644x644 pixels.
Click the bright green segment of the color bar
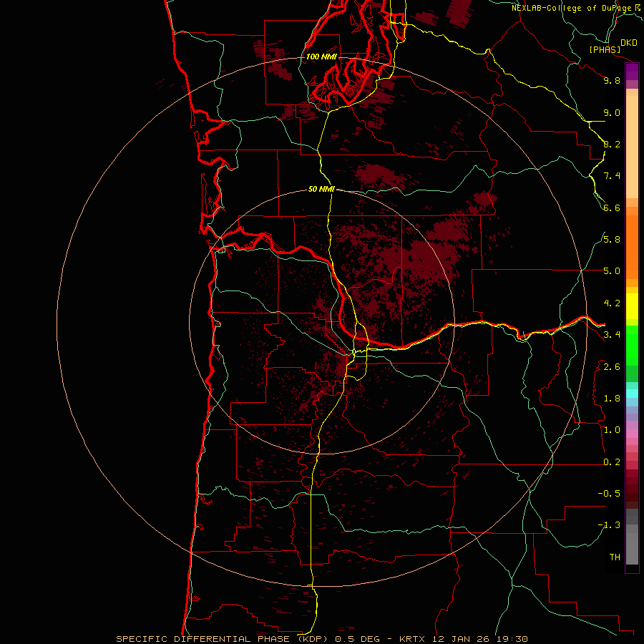[632, 346]
